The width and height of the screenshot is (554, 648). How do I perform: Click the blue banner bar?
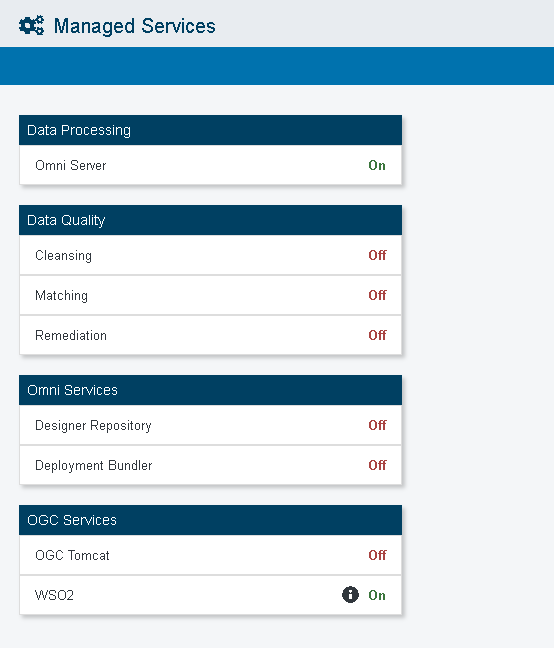coord(277,66)
